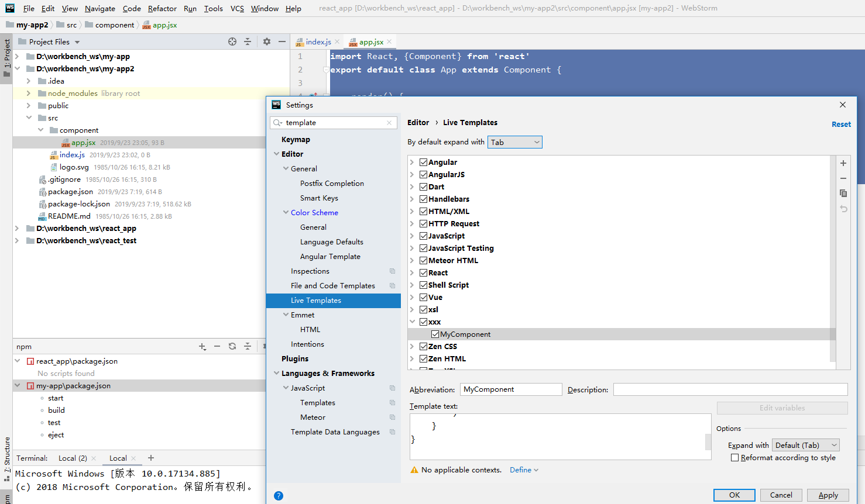865x504 pixels.
Task: Refresh npm scripts with reload icon
Action: click(x=232, y=347)
